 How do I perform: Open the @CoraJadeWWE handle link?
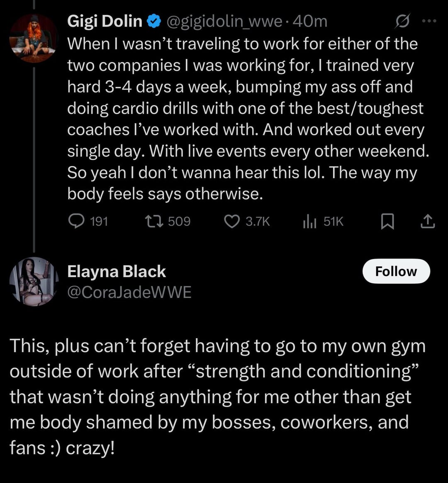pyautogui.click(x=129, y=292)
